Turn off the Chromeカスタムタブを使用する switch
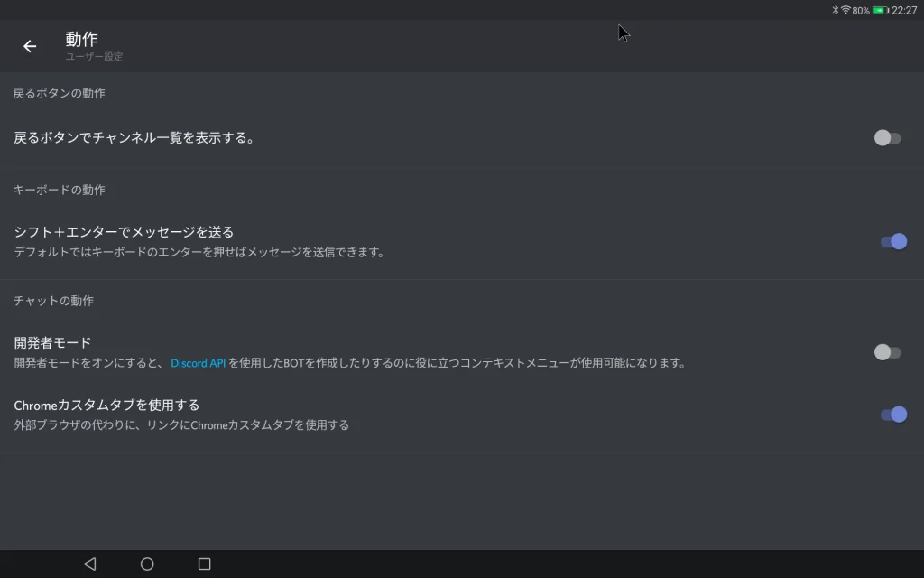The height and width of the screenshot is (578, 924). pos(892,415)
